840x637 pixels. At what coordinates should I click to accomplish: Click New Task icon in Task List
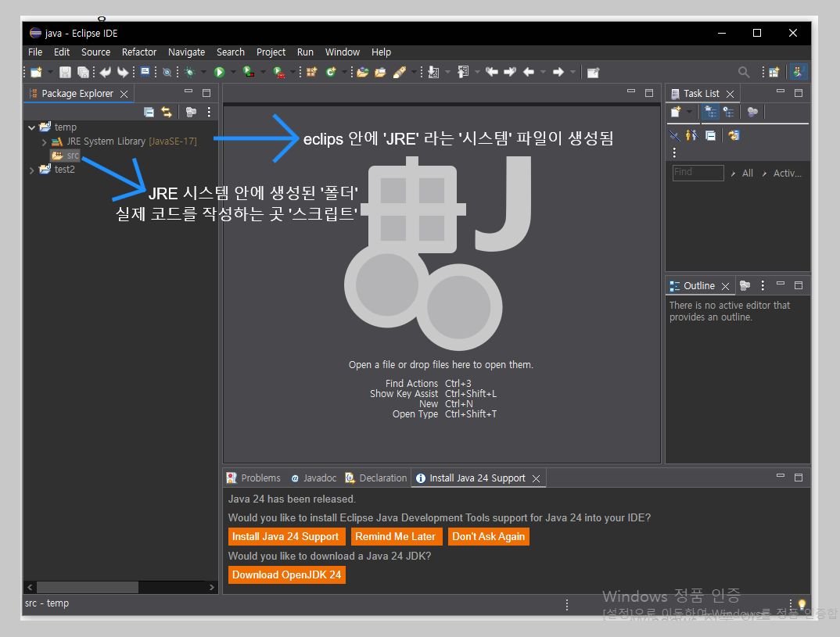[x=676, y=112]
